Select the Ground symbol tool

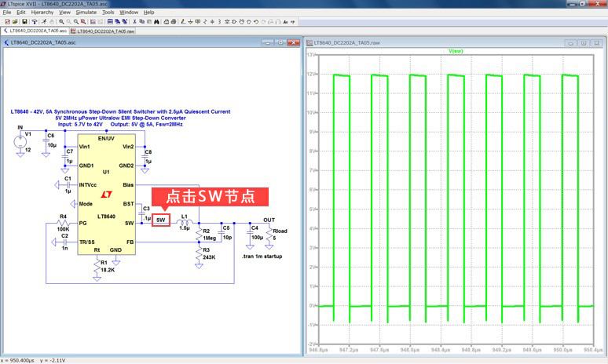click(190, 21)
